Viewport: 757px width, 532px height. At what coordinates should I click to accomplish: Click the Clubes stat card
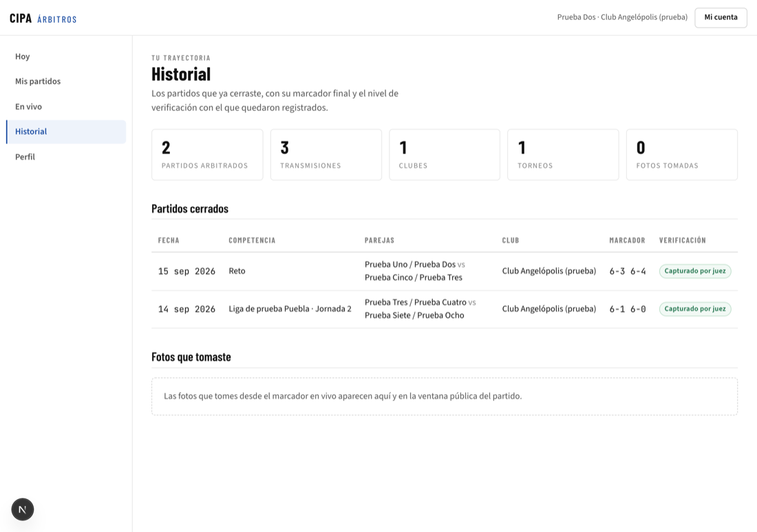(x=445, y=154)
